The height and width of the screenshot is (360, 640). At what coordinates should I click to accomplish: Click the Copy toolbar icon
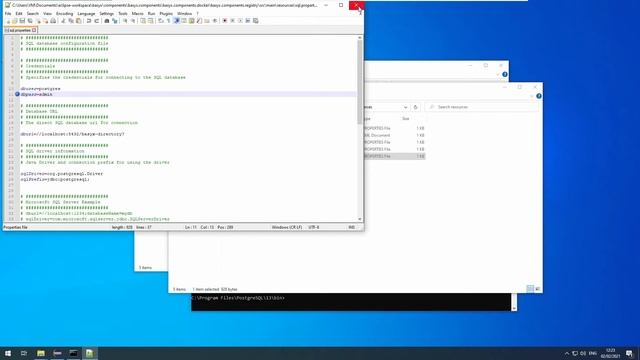pyautogui.click(x=71, y=20)
